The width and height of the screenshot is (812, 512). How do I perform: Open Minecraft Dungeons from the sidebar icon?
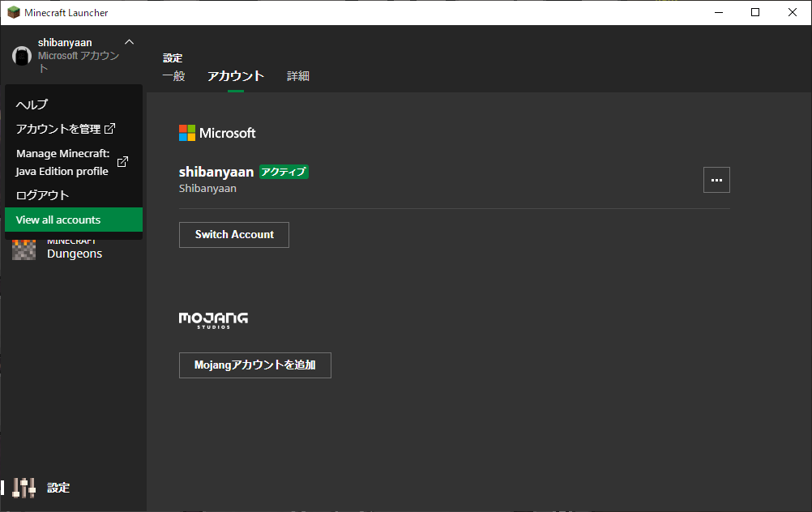coord(23,248)
